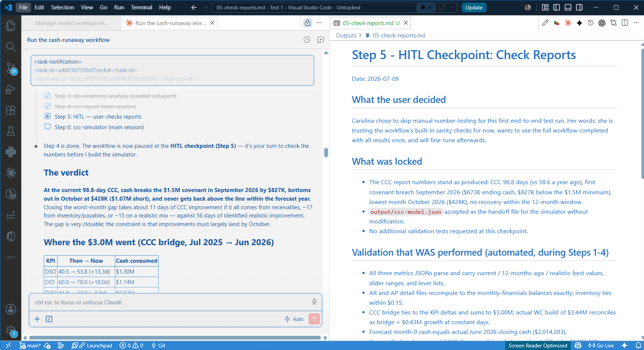
Task: Toggle the Step 6 ccc-simulator checkbox
Action: point(47,127)
